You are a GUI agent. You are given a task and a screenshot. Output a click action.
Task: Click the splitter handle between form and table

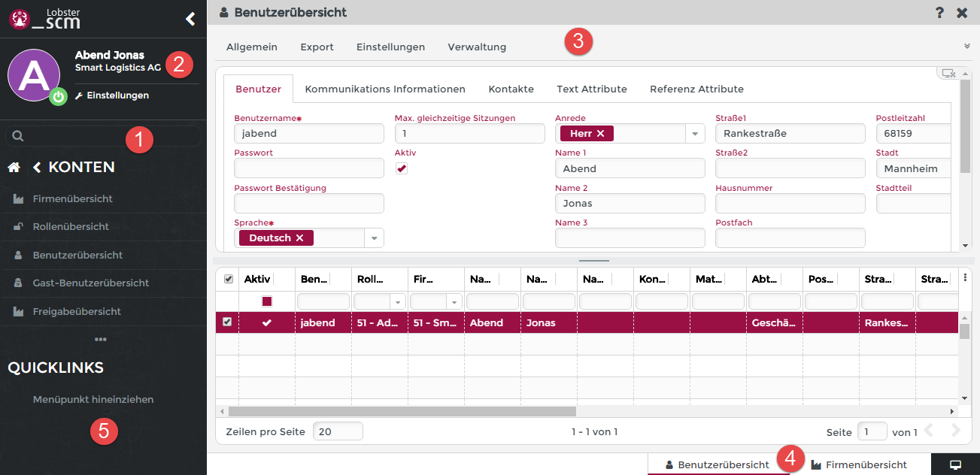(594, 260)
